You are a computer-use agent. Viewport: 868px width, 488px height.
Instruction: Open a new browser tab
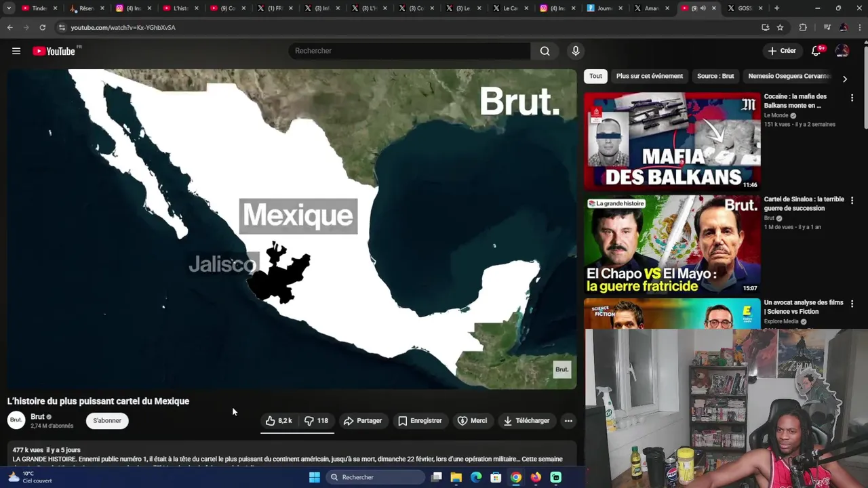pos(776,8)
